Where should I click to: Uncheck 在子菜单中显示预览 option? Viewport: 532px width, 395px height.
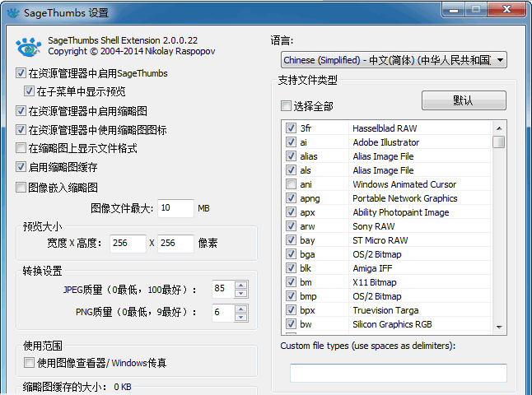[29, 91]
